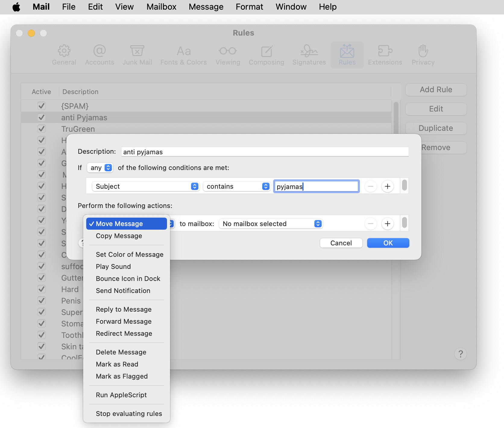Click the Add Rule button

point(436,90)
